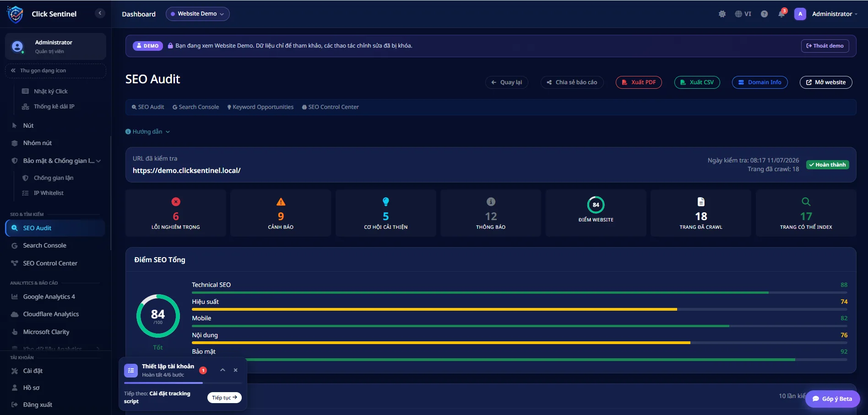Screen dimensions: 868x415
Task: Close the account setup popup
Action: (x=235, y=370)
